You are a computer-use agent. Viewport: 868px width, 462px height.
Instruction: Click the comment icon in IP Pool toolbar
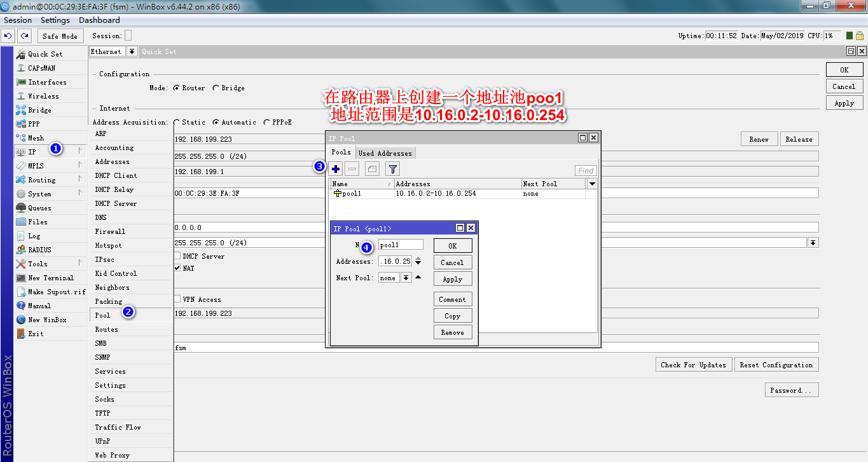click(x=372, y=169)
